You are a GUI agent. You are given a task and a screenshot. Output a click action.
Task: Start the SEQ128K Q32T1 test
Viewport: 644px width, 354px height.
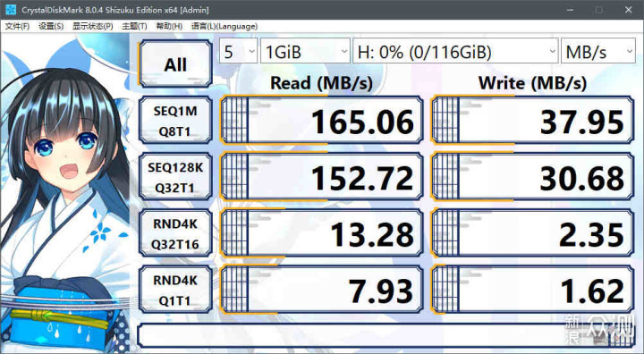[x=175, y=177]
